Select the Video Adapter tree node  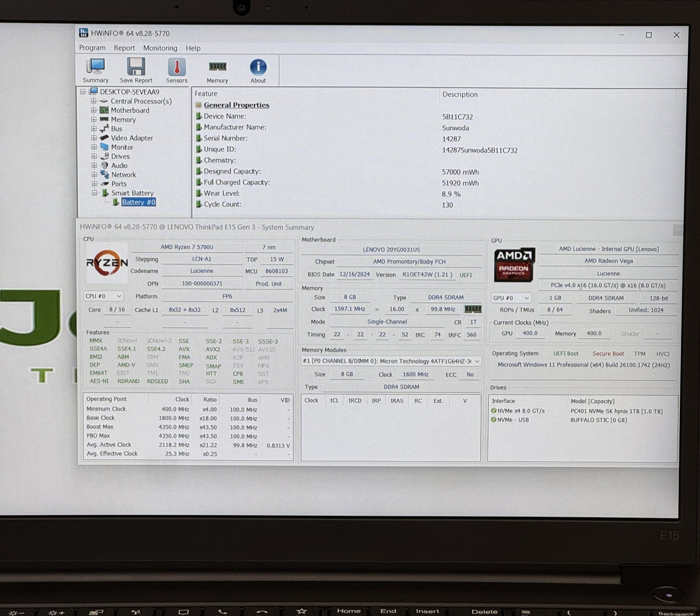coord(132,138)
